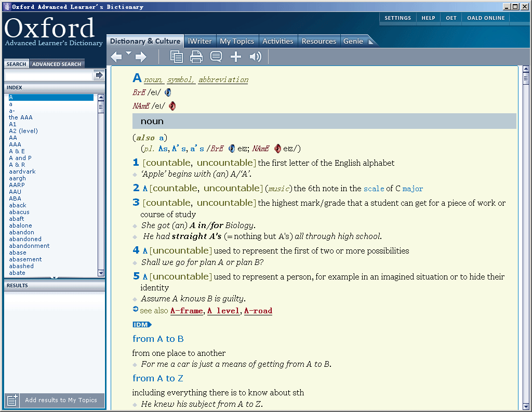Click the entry pane scrollbar down arrow
Image resolution: width=532 pixels, height=412 pixels.
526,406
